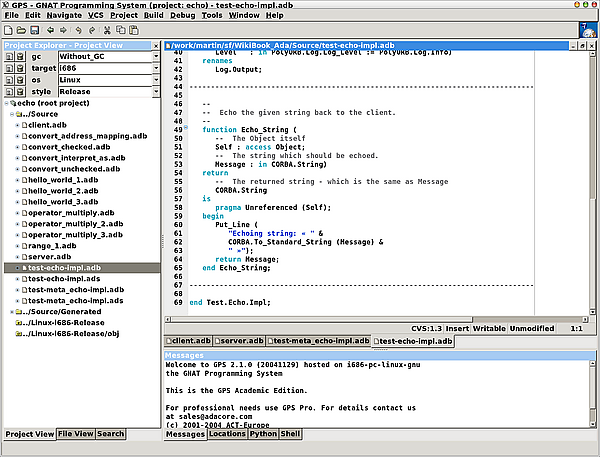The width and height of the screenshot is (600, 457).
Task: Open the style value dropdown
Action: pos(156,92)
